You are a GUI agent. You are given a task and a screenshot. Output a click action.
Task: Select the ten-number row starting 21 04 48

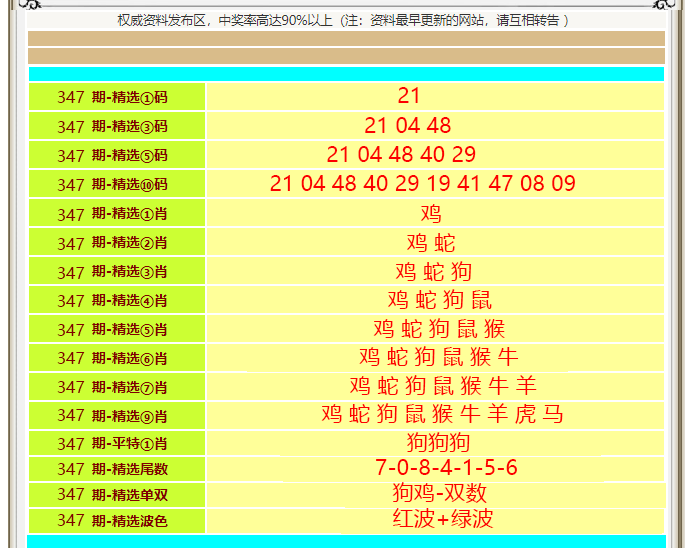tap(422, 184)
